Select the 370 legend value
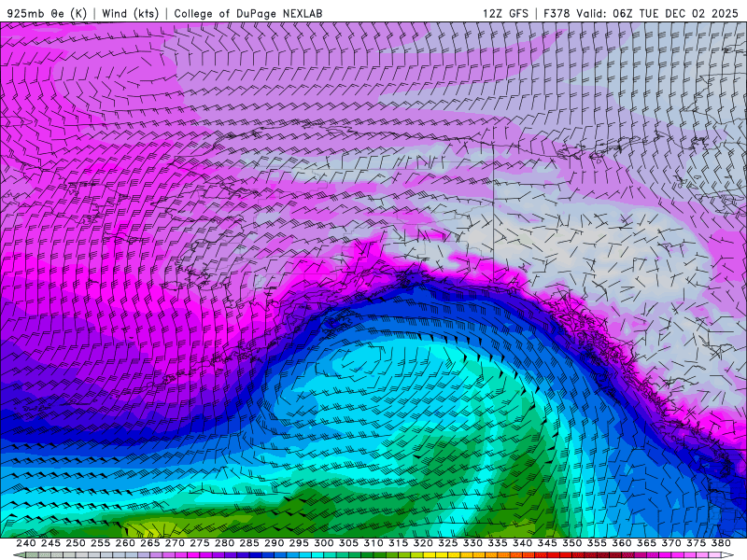The image size is (747, 560). click(671, 543)
